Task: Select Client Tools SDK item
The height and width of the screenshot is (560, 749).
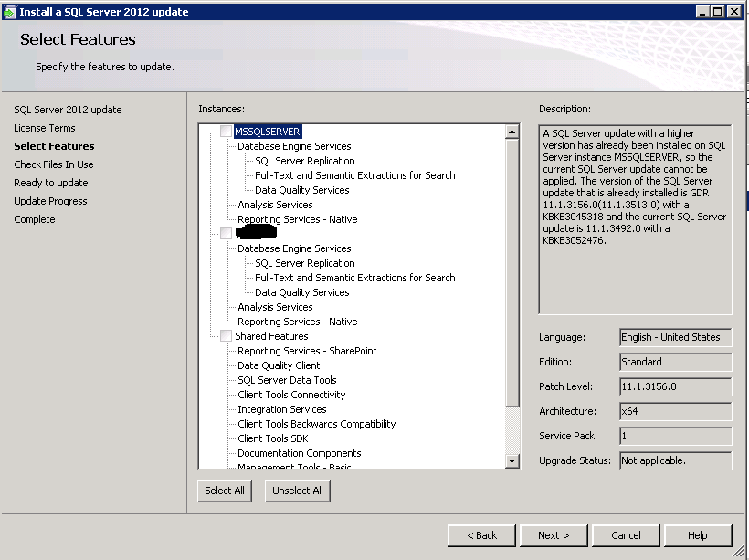Action: (x=273, y=438)
